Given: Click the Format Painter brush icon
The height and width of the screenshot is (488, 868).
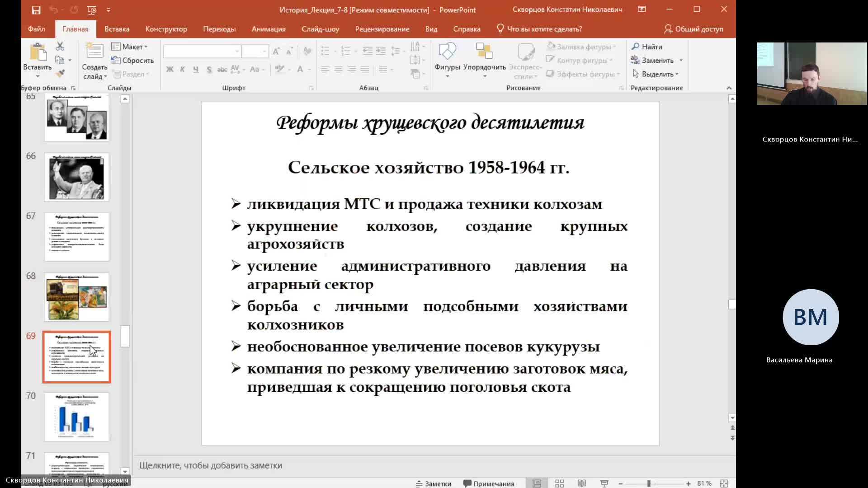Looking at the screenshot, I should (x=60, y=73).
